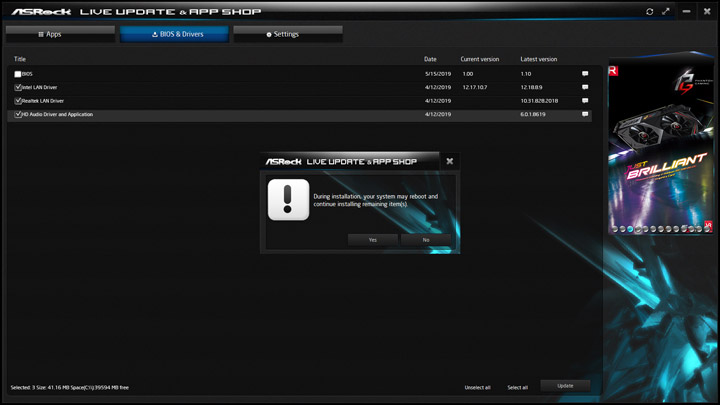
Task: Click the reboot warning message text
Action: [375, 200]
